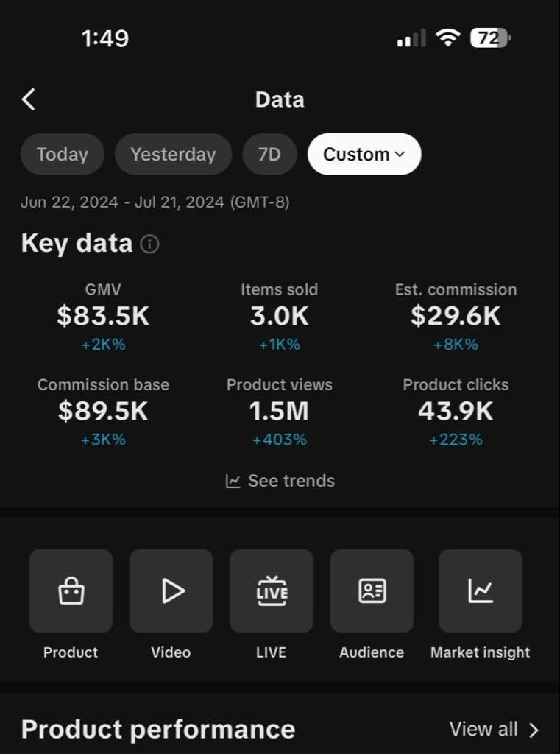
Task: Select the Today date filter
Action: (x=63, y=154)
